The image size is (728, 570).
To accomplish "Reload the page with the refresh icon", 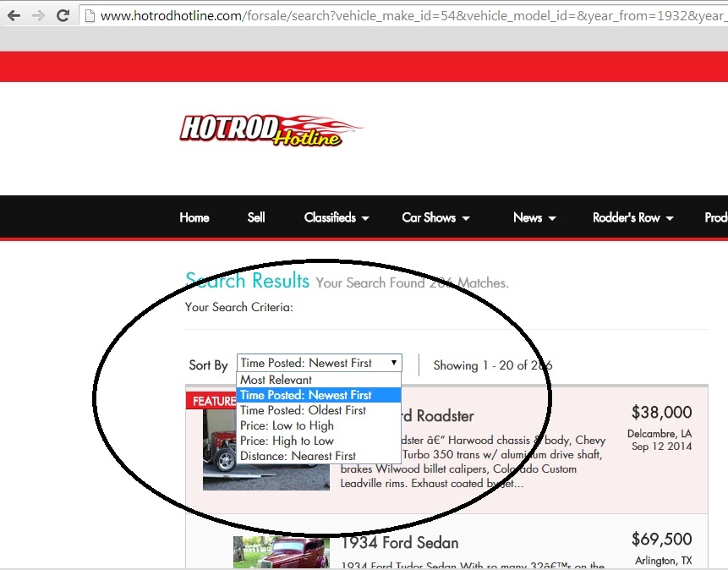I will [63, 15].
